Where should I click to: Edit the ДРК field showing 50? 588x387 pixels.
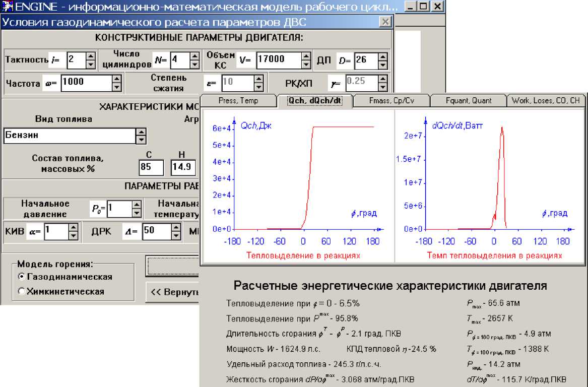[x=157, y=232]
